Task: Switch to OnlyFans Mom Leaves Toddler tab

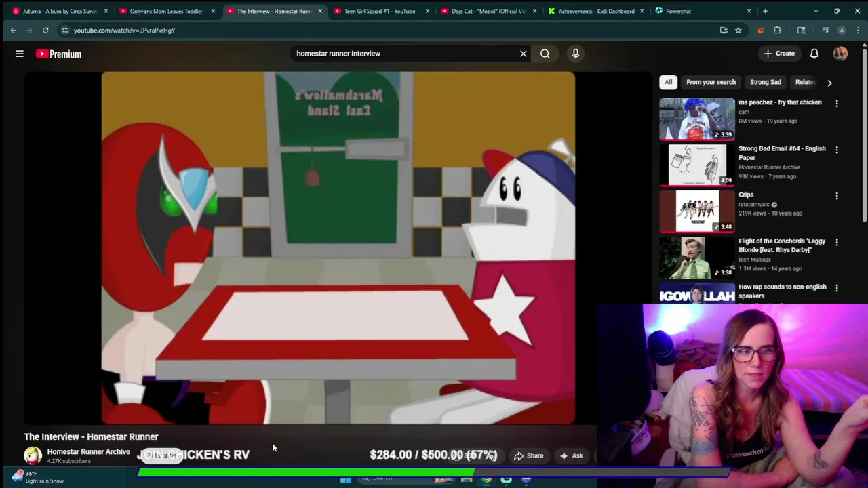Action: [x=166, y=11]
